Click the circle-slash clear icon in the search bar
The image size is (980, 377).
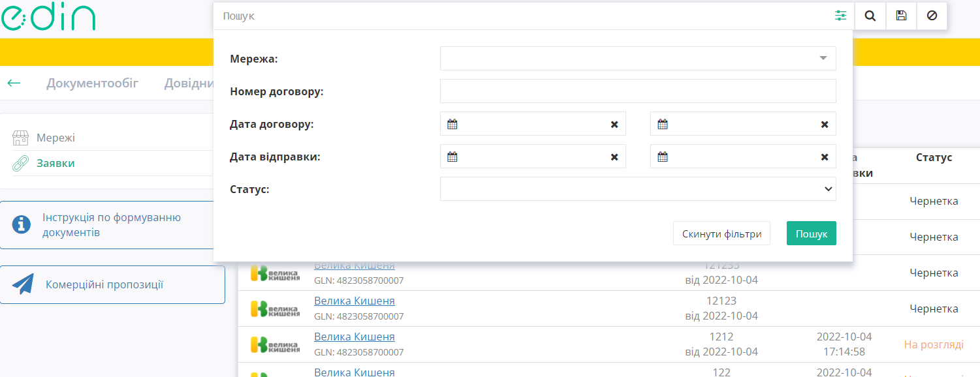(x=932, y=16)
